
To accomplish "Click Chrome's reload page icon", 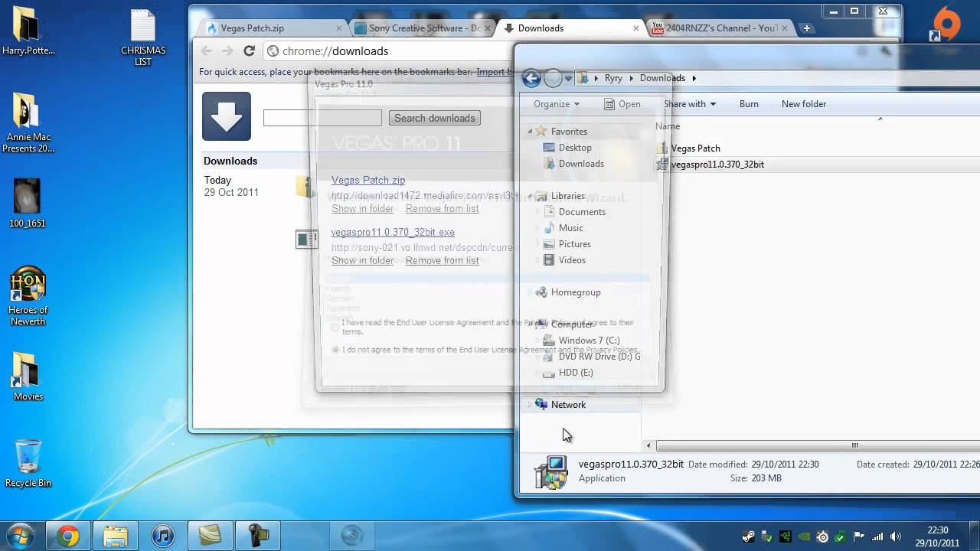I will click(x=249, y=51).
